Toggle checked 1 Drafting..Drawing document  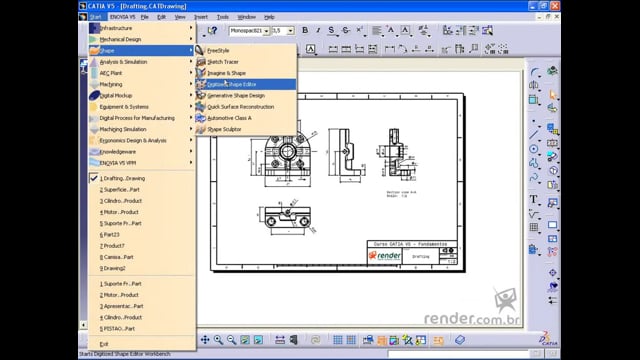(142, 178)
